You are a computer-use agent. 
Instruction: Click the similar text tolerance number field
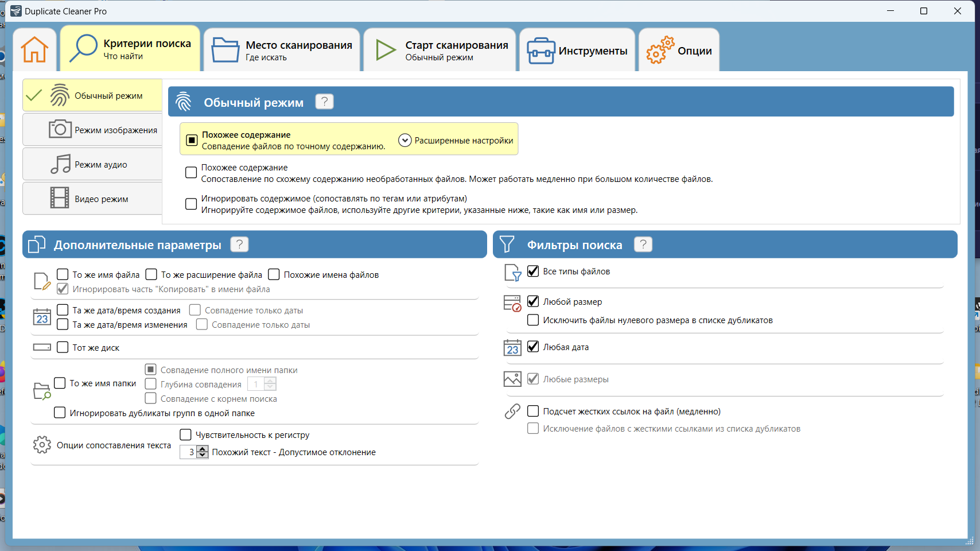(x=188, y=452)
